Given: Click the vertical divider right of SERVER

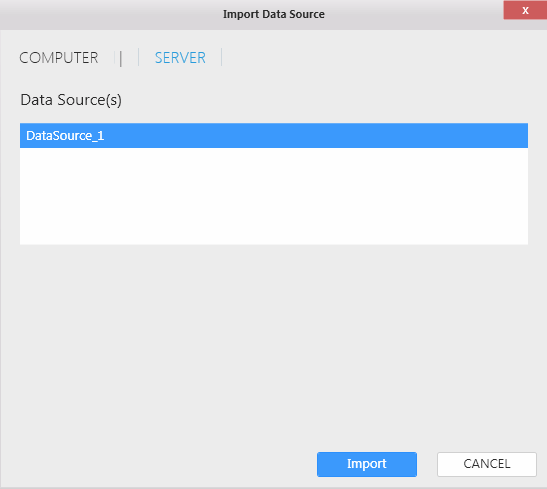Looking at the screenshot, I should point(222,57).
